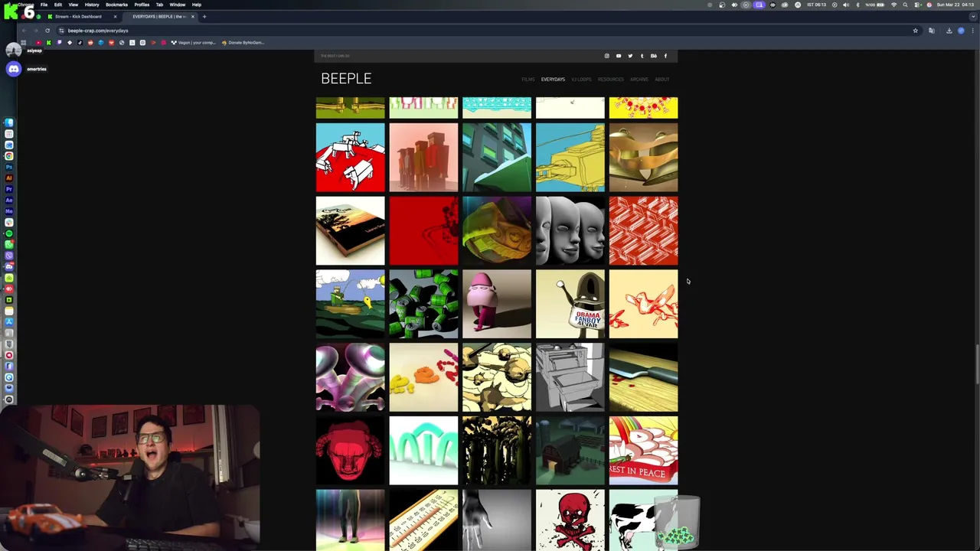
Task: Open Illustrator from the dock
Action: (9, 178)
